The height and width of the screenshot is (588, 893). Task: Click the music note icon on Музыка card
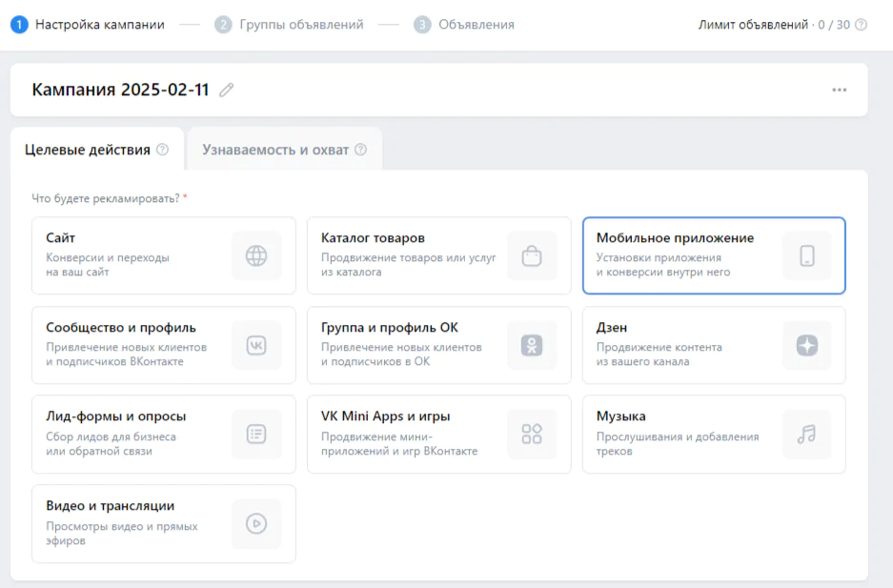pos(807,435)
